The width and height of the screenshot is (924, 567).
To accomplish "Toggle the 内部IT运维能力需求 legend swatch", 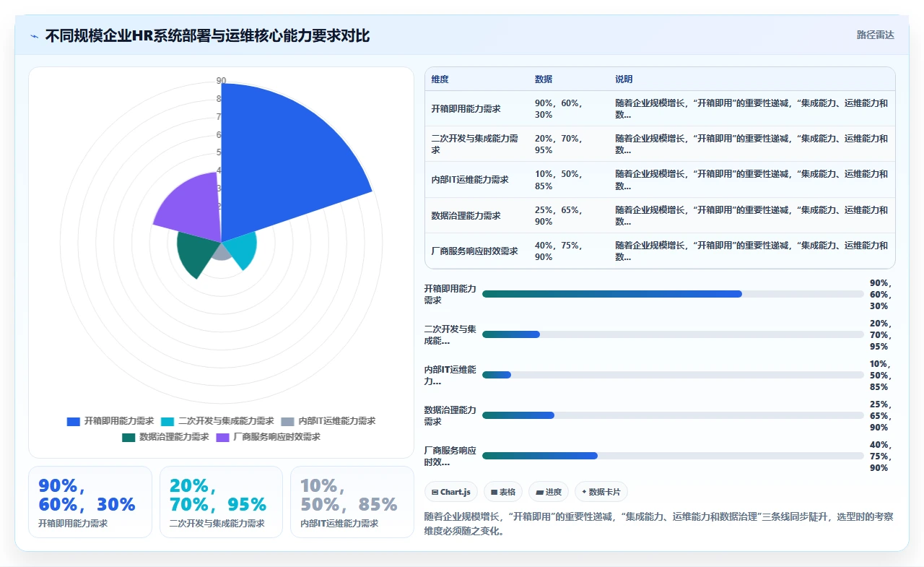I will (287, 421).
